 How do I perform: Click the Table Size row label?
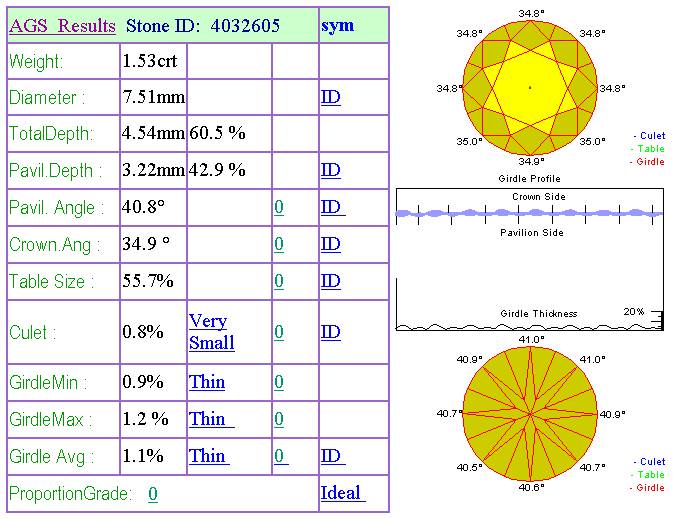(x=52, y=282)
